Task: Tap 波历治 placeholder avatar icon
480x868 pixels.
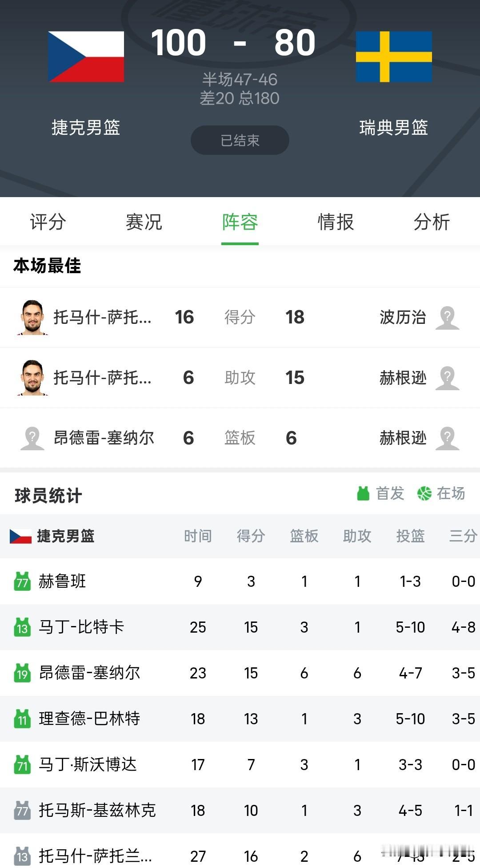Action: [x=447, y=318]
